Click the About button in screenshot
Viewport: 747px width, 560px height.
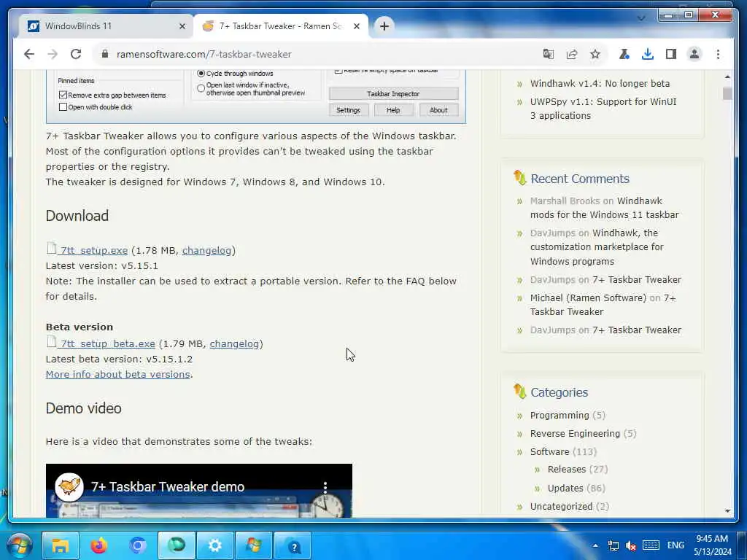[x=438, y=110]
